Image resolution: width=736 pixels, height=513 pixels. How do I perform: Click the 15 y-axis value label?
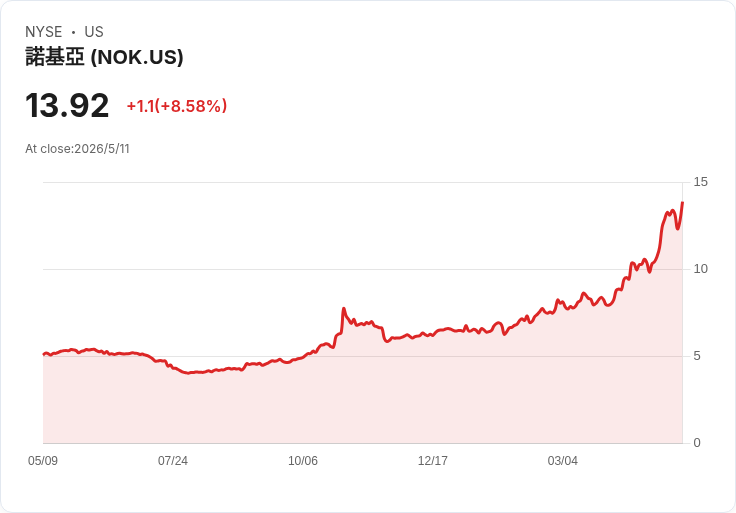click(700, 182)
